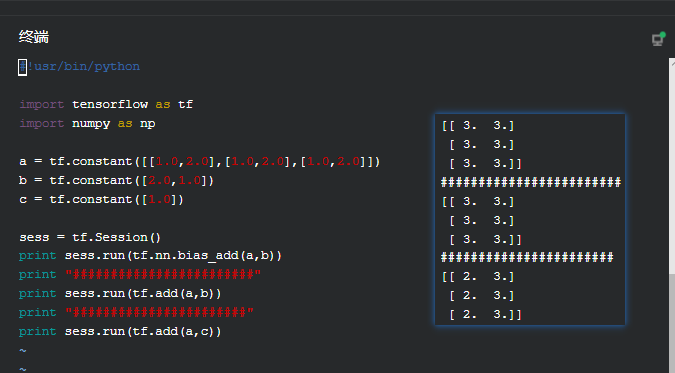Click the line "c = tf.constant([1.0])"
The image size is (675, 373).
click(x=102, y=199)
